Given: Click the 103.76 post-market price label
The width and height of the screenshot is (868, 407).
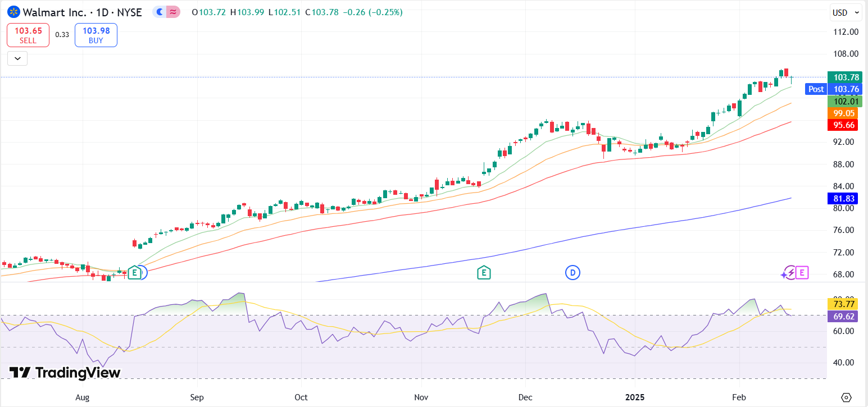Looking at the screenshot, I should (846, 89).
